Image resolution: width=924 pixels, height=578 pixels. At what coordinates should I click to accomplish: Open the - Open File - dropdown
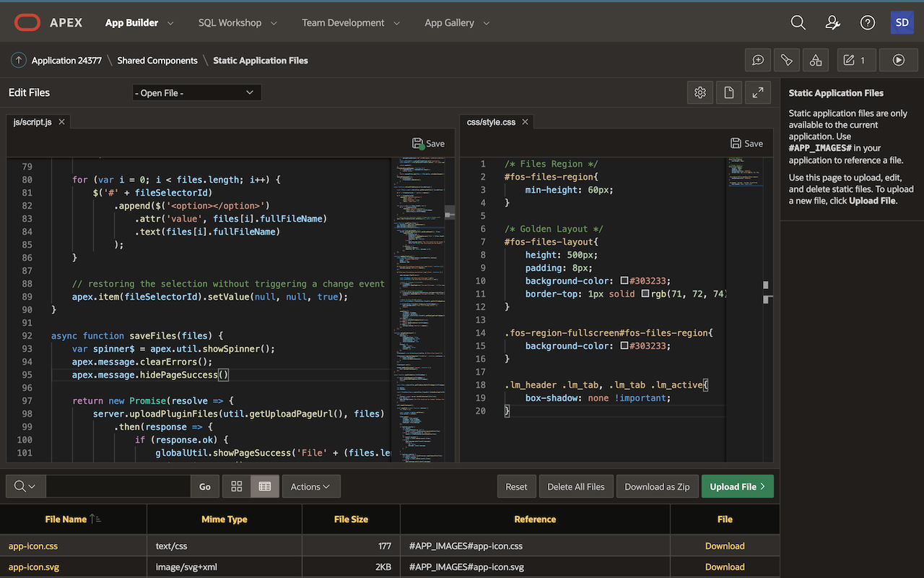point(196,92)
